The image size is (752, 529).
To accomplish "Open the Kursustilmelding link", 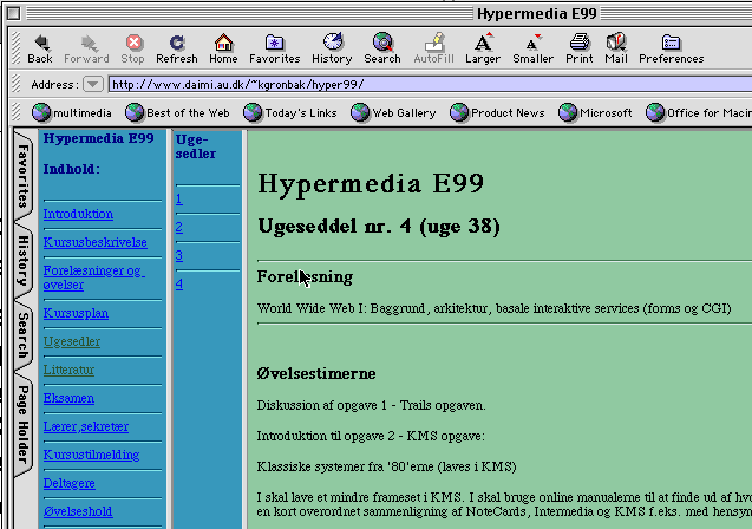I will point(91,455).
